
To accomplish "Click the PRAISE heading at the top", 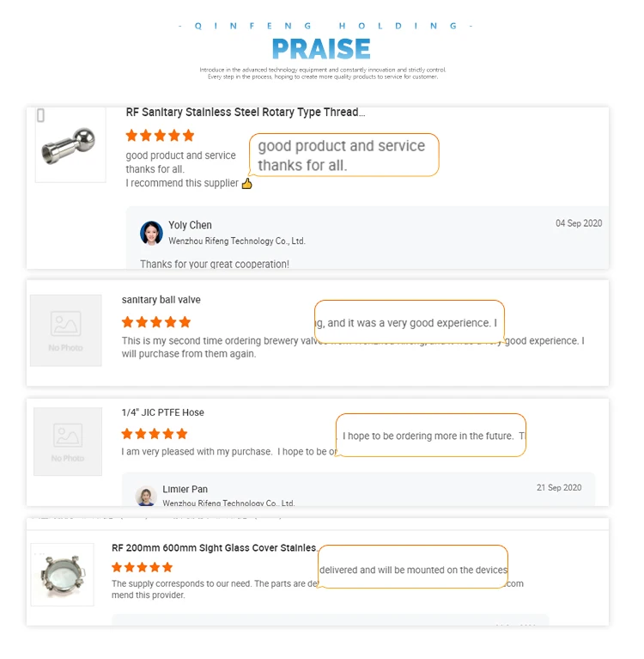I will coord(321,48).
